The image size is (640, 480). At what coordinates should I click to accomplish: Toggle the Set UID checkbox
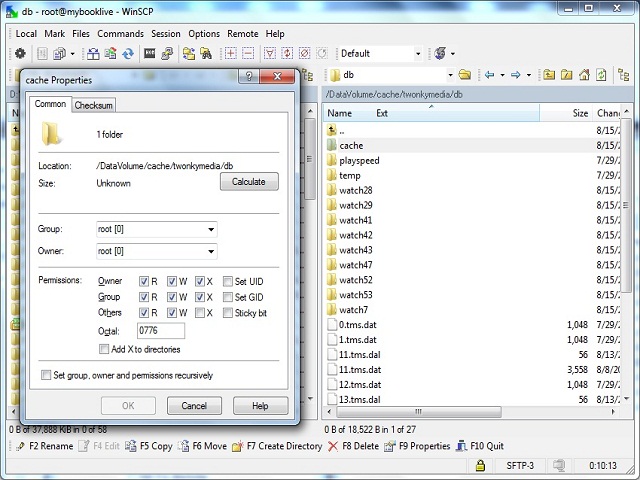pyautogui.click(x=228, y=282)
